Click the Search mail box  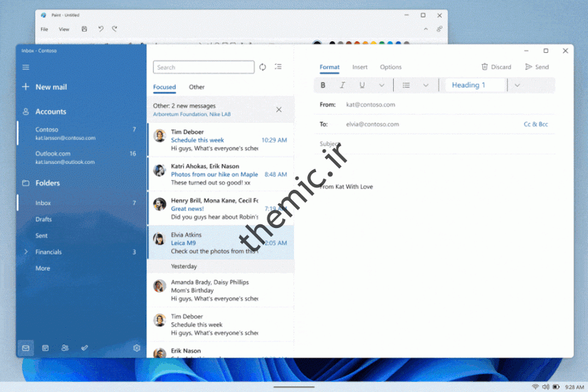pos(204,67)
